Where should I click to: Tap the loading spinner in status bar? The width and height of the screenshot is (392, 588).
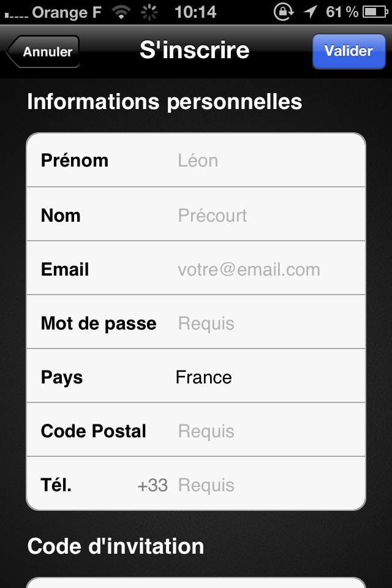click(x=149, y=12)
